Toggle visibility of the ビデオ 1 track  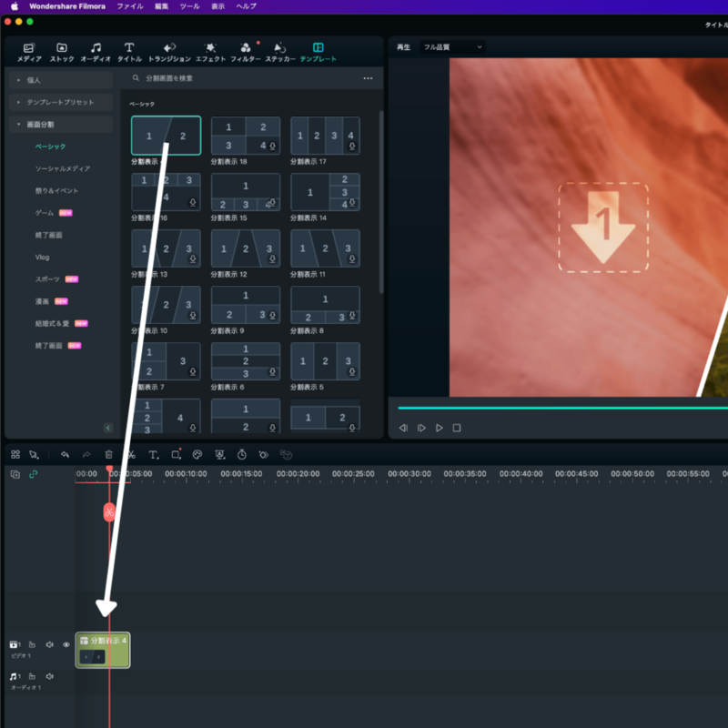pos(66,644)
